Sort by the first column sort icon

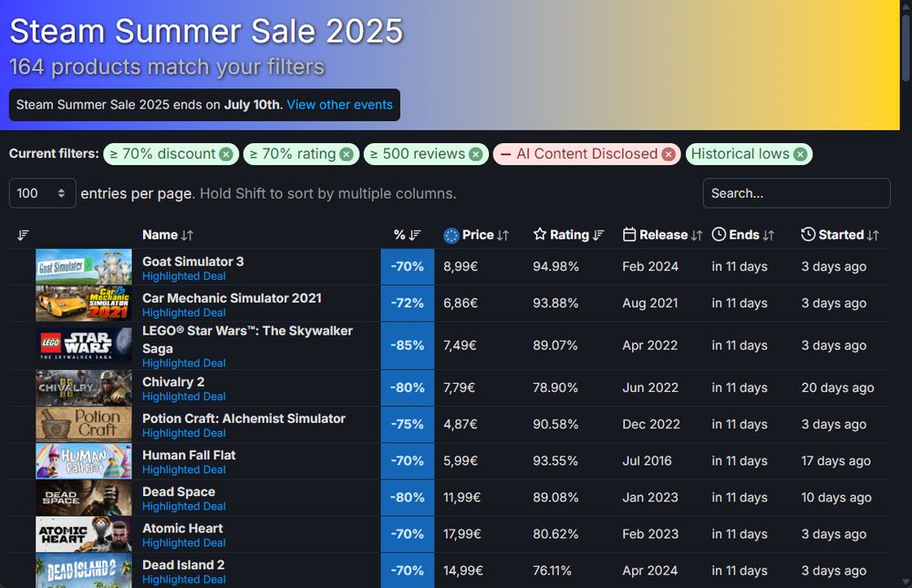(x=23, y=235)
